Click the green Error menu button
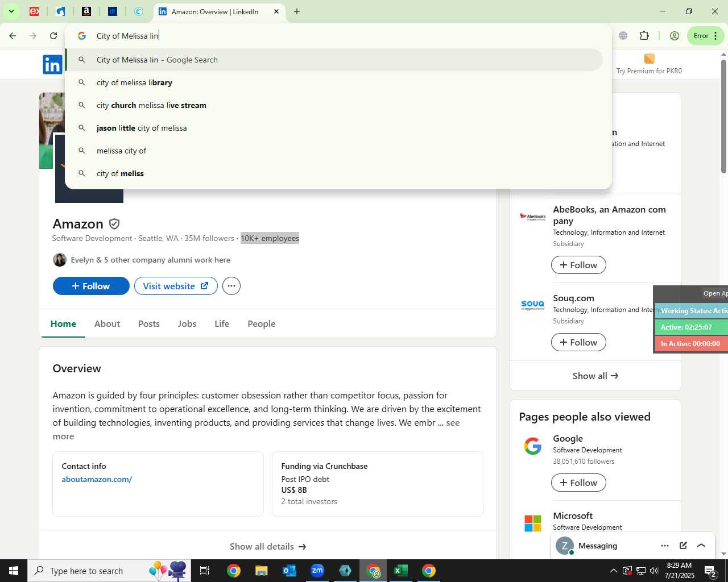Viewport: 728px width, 582px height. [706, 36]
